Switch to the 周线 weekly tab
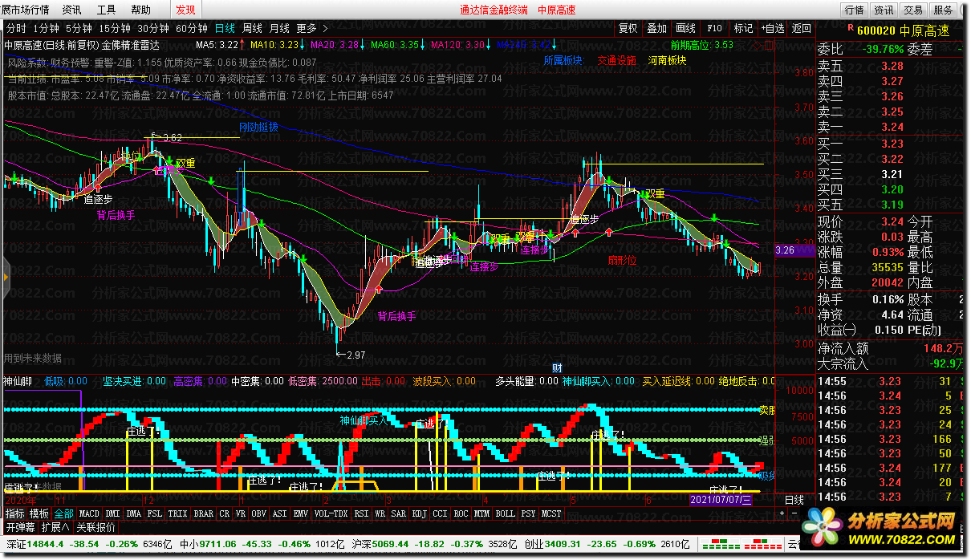 click(253, 28)
